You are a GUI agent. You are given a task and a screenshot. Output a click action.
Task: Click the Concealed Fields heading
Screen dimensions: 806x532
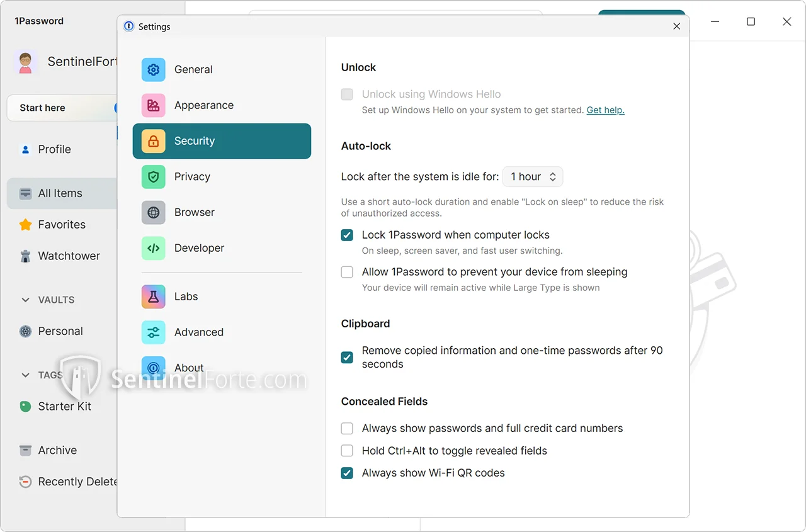click(384, 402)
